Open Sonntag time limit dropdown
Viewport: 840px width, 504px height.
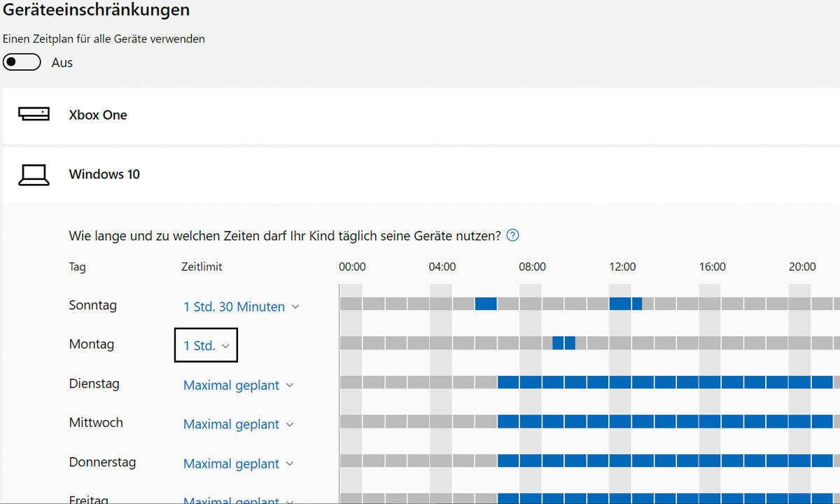pyautogui.click(x=241, y=307)
